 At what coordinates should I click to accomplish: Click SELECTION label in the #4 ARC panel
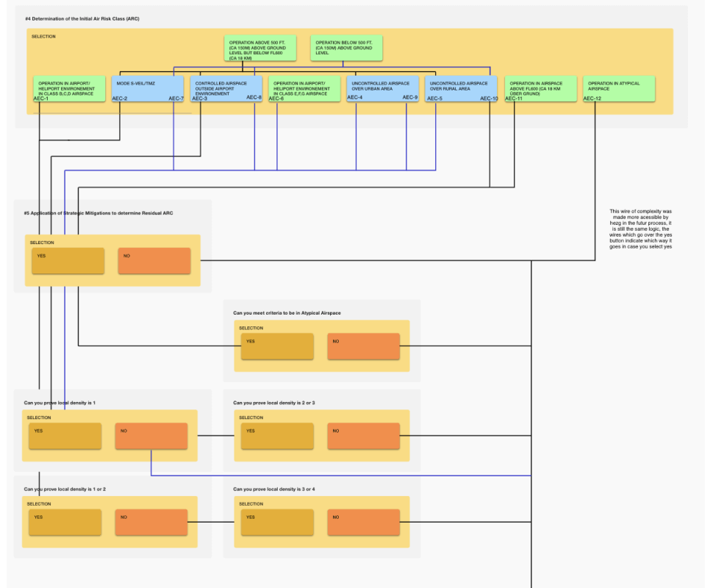(43, 36)
